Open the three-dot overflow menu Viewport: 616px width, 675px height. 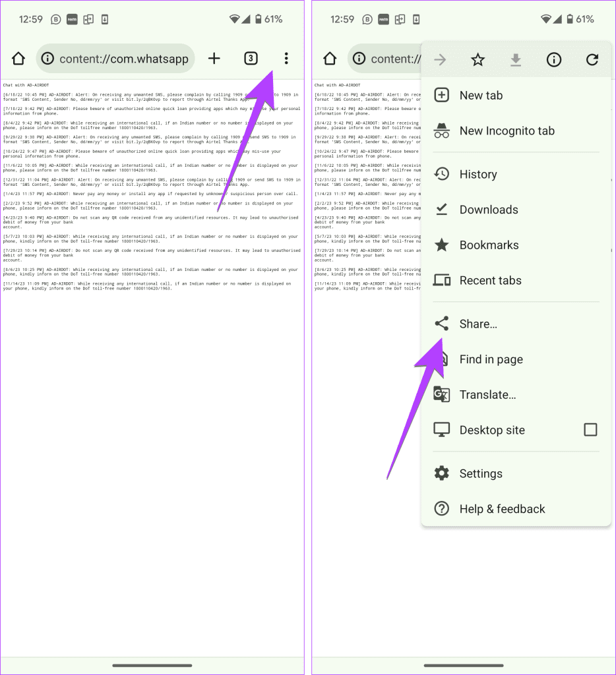pyautogui.click(x=286, y=59)
